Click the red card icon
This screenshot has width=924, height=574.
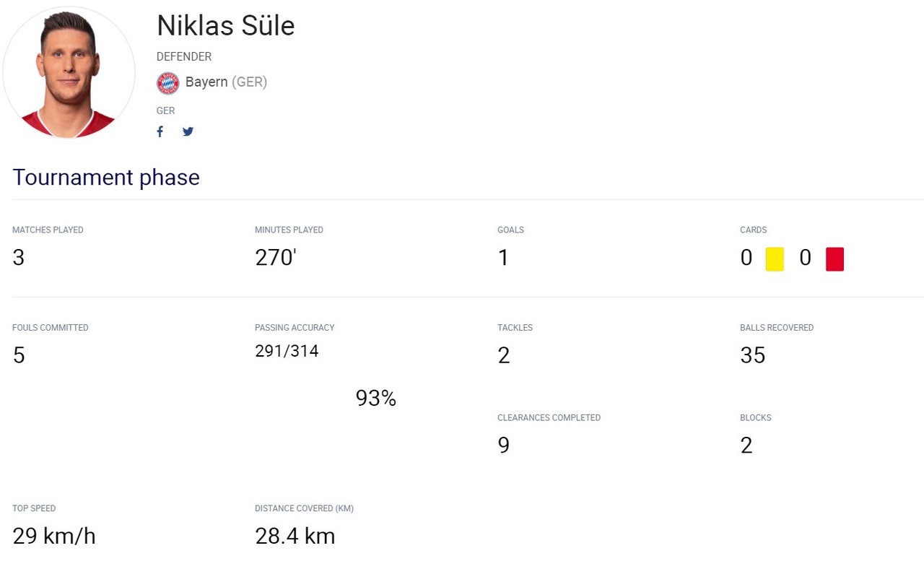click(834, 258)
